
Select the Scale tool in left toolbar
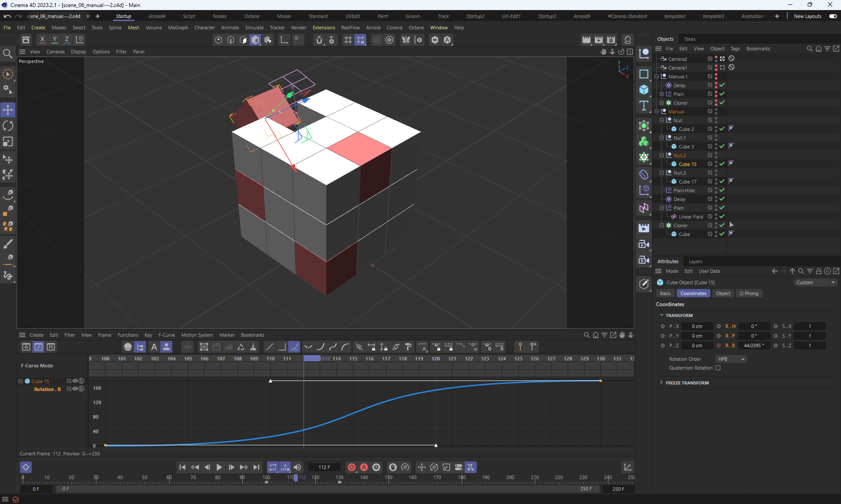(x=8, y=142)
